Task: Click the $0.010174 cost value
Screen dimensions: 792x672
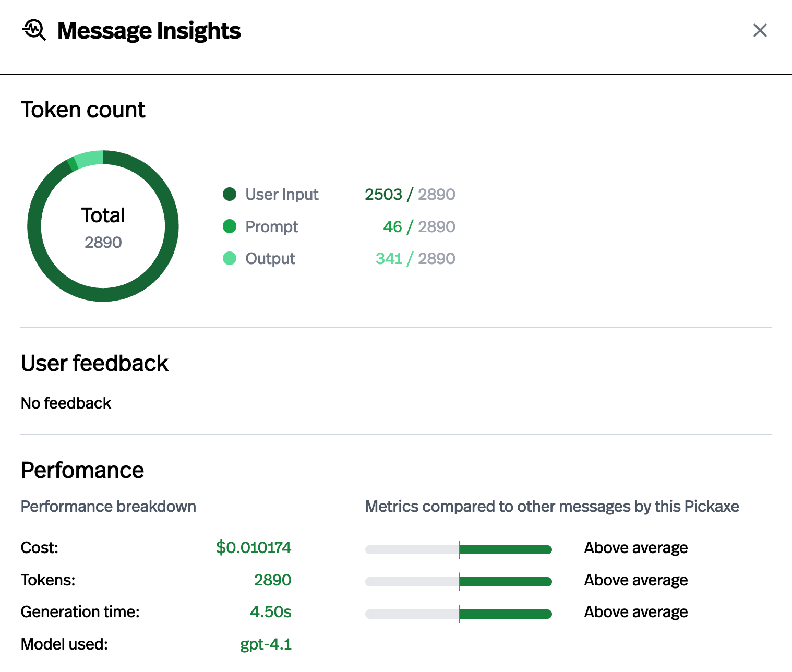Action: point(254,547)
